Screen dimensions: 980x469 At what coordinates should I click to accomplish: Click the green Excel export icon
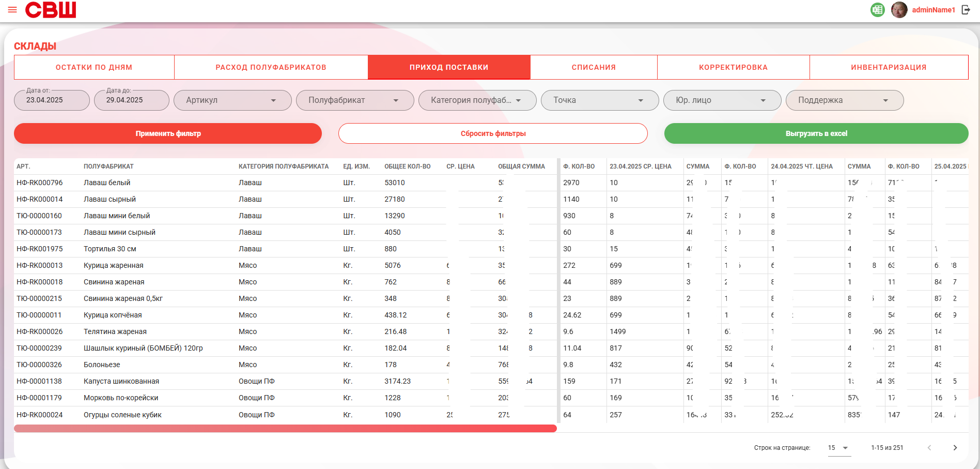pos(877,10)
